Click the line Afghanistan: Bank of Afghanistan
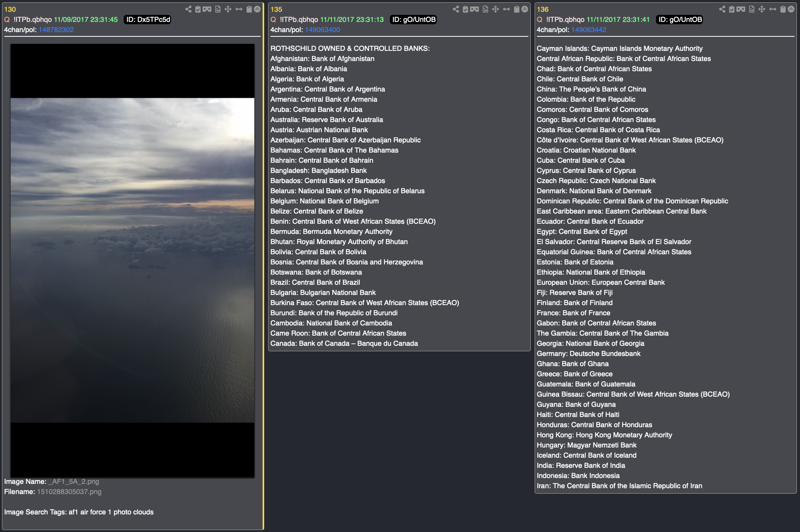The width and height of the screenshot is (800, 532). point(322,59)
